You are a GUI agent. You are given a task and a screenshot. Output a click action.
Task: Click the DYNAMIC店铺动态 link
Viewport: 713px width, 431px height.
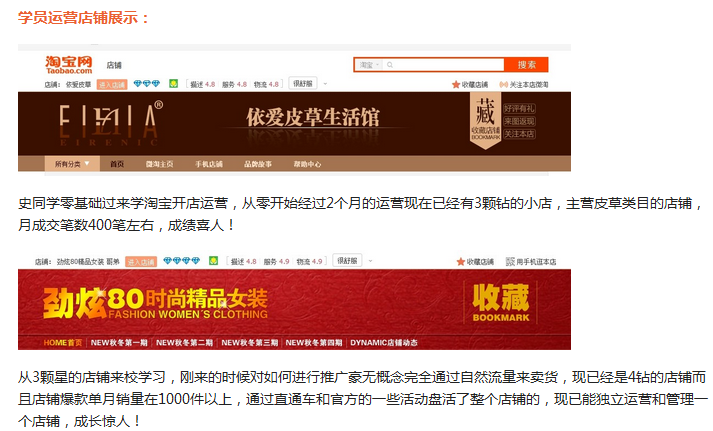tap(385, 343)
